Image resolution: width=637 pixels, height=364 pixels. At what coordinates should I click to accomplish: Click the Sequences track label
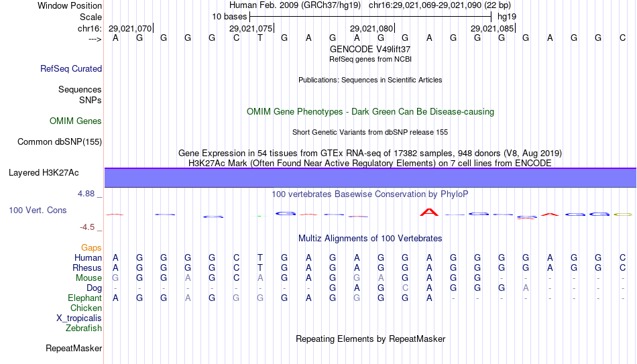click(x=80, y=89)
